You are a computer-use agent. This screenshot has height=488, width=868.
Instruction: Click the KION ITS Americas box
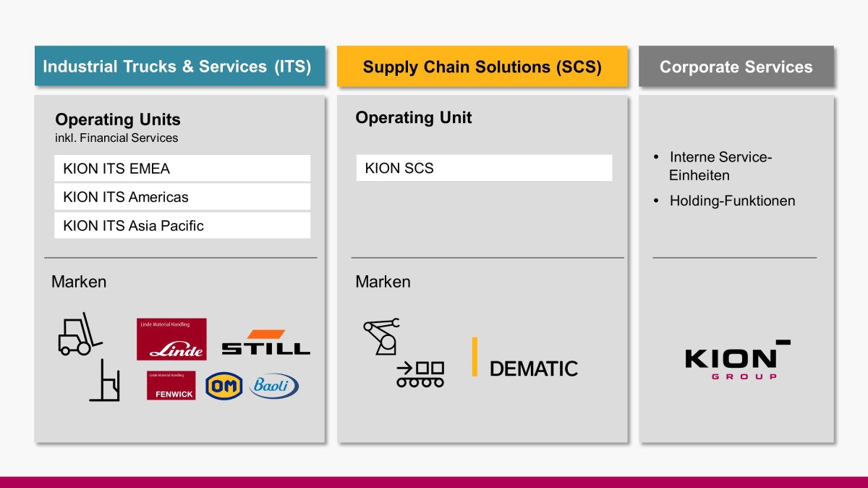182,197
